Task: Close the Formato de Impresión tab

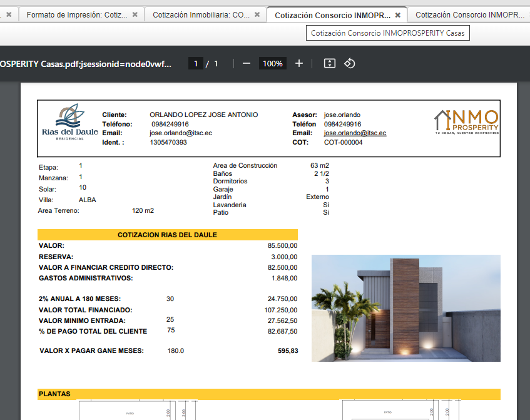Action: [x=135, y=14]
